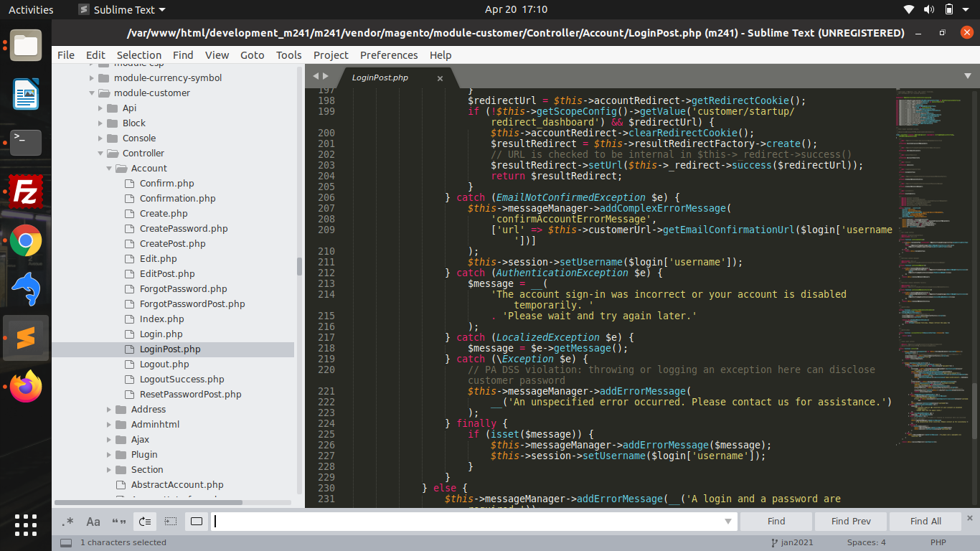Close the find panel
The height and width of the screenshot is (551, 980).
(x=970, y=517)
